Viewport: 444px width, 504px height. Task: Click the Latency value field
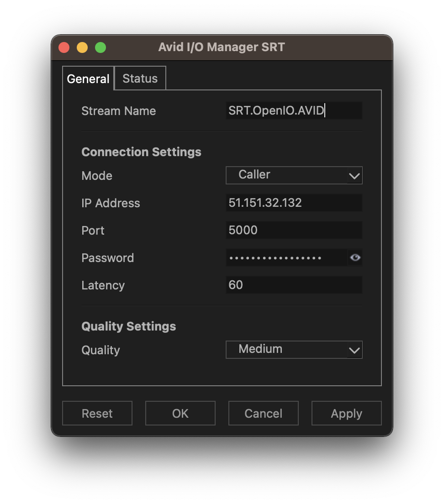294,285
